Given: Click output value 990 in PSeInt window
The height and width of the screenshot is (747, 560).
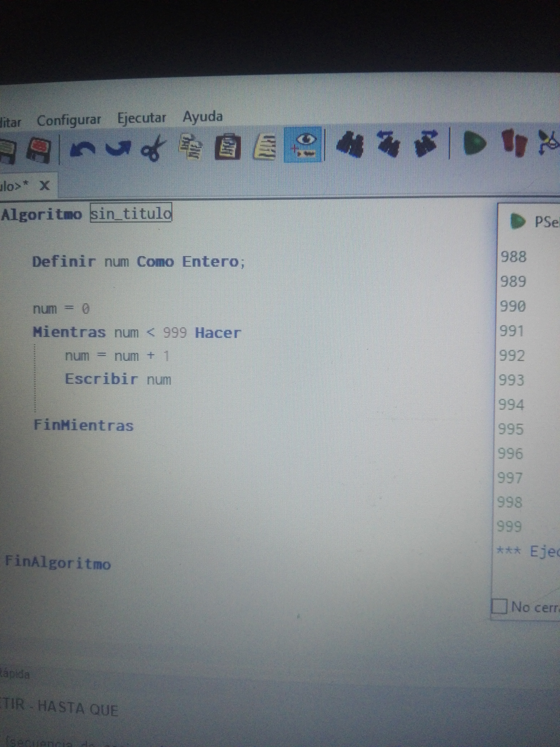Looking at the screenshot, I should [513, 306].
